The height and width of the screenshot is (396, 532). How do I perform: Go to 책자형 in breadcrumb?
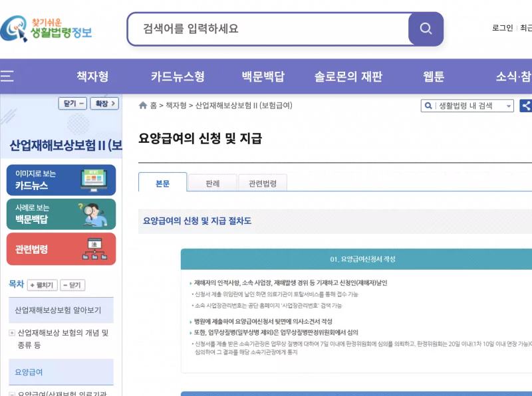(x=176, y=106)
